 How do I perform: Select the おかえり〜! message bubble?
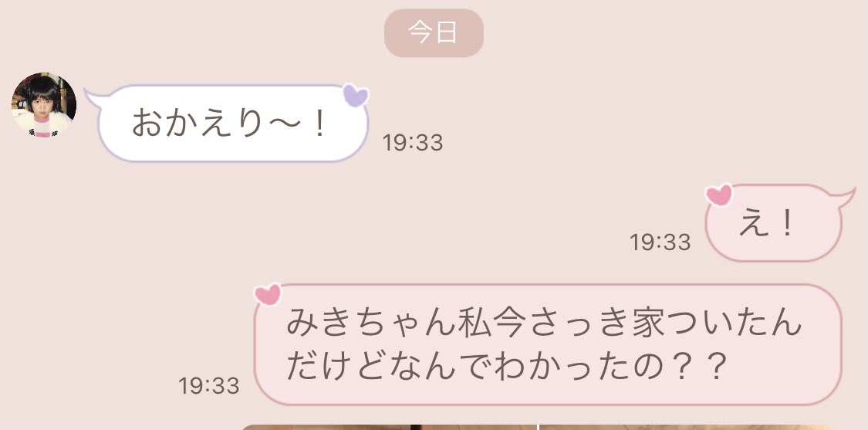pos(232,123)
